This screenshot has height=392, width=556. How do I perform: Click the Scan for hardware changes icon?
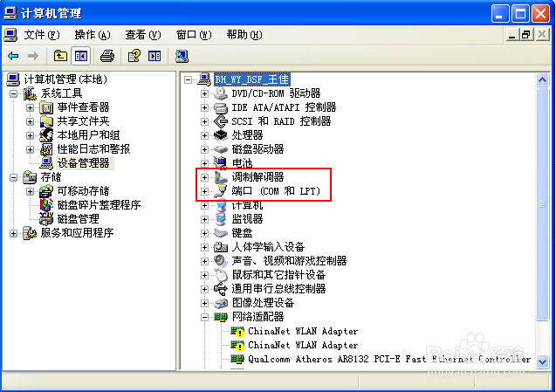coord(182,56)
